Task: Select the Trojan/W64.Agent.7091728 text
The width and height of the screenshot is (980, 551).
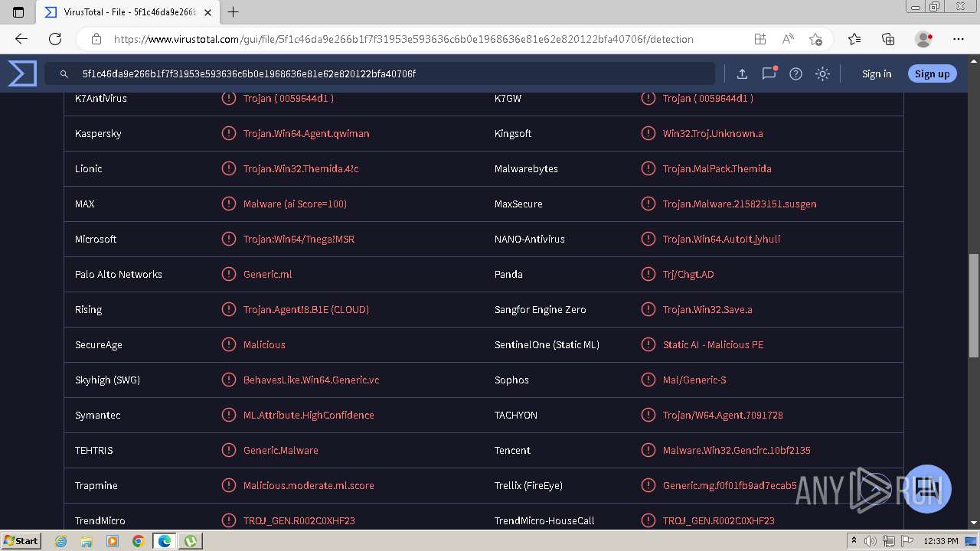Action: pyautogui.click(x=723, y=415)
